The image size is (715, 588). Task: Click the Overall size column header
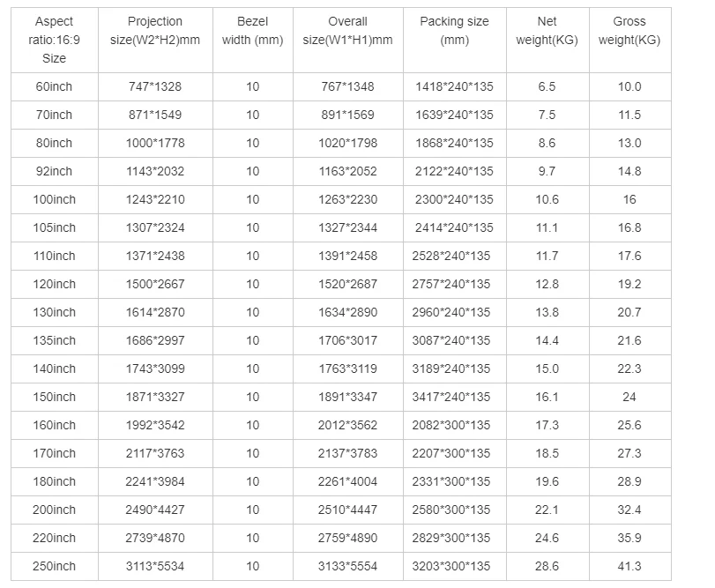click(x=347, y=31)
